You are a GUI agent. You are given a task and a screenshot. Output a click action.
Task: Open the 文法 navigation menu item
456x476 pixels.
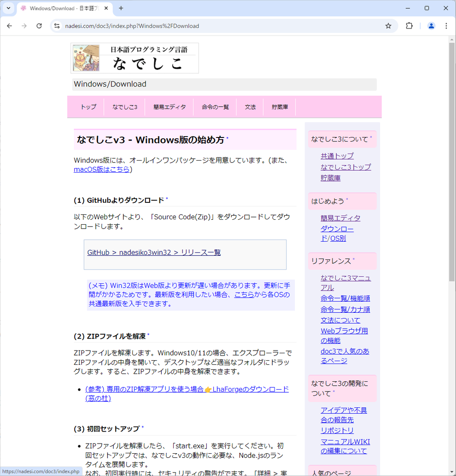[x=250, y=107]
